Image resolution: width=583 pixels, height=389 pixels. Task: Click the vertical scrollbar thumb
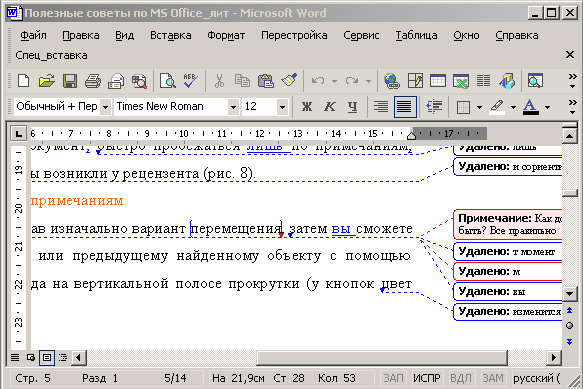click(569, 193)
